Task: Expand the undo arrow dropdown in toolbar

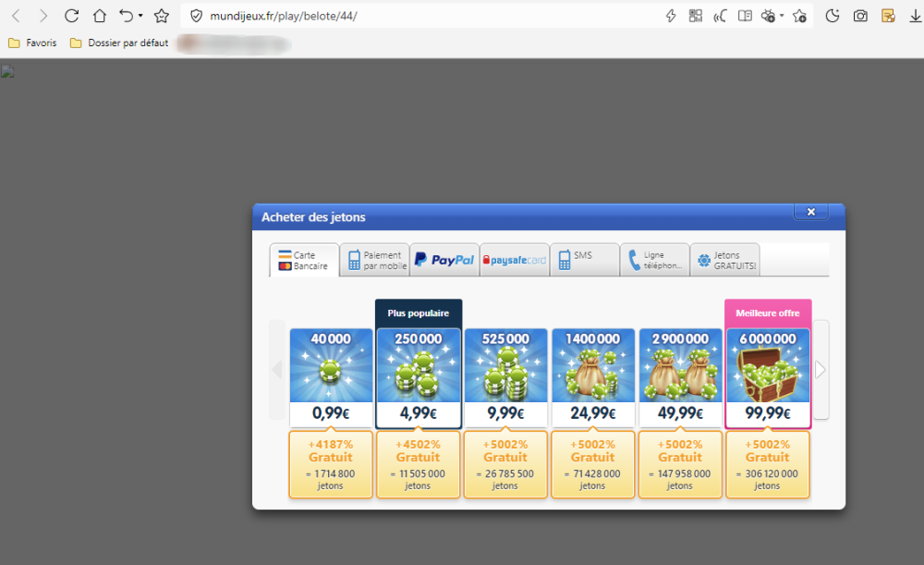Action: pyautogui.click(x=140, y=16)
